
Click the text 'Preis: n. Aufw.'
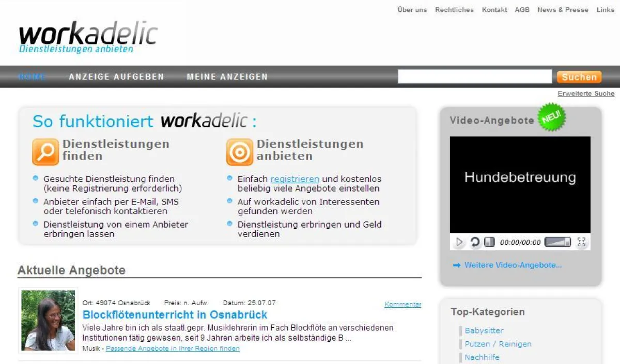click(186, 303)
